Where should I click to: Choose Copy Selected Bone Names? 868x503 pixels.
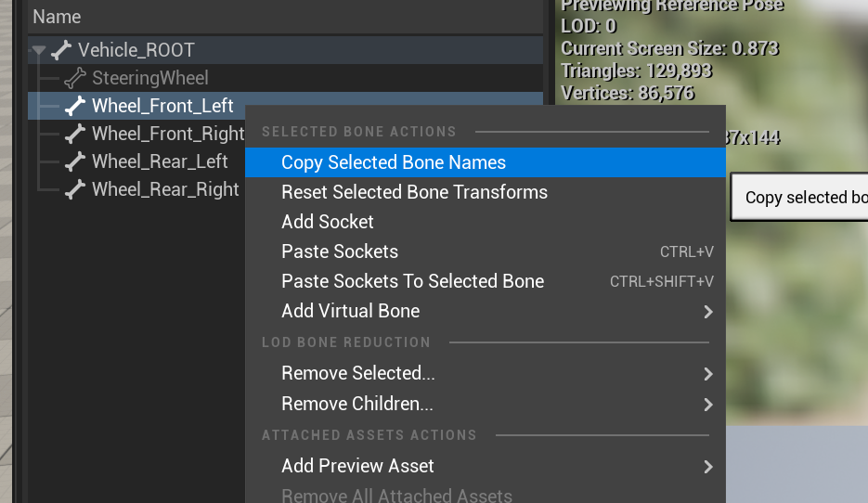(394, 162)
